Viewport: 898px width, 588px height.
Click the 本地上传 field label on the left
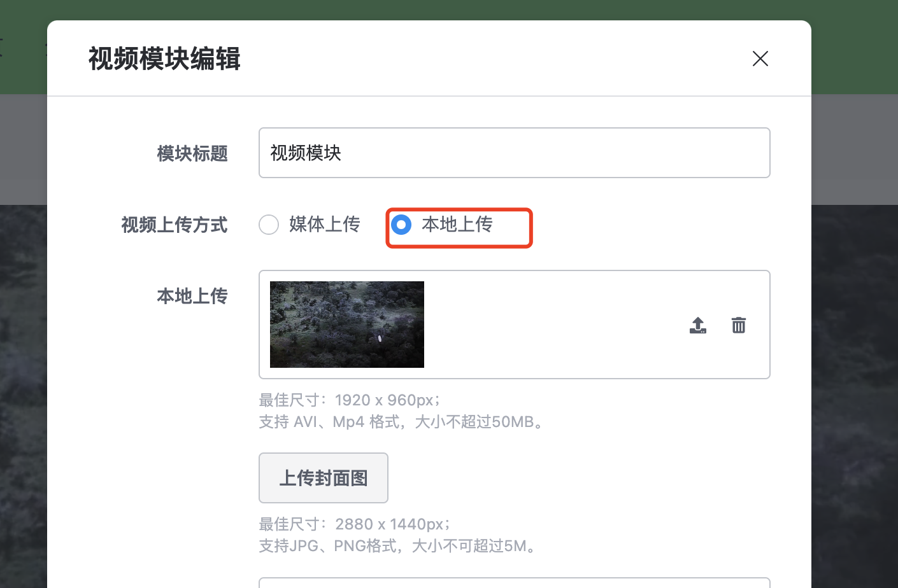click(192, 296)
